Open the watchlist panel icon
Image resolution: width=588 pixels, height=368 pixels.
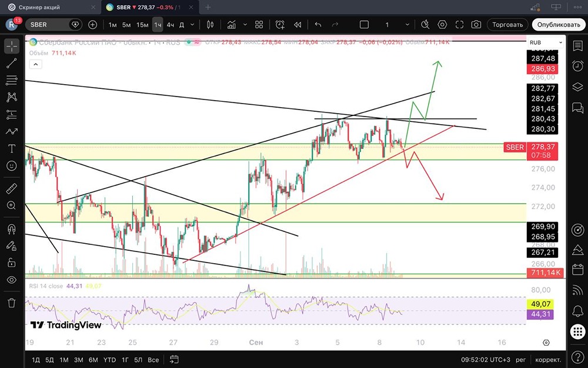click(x=577, y=46)
